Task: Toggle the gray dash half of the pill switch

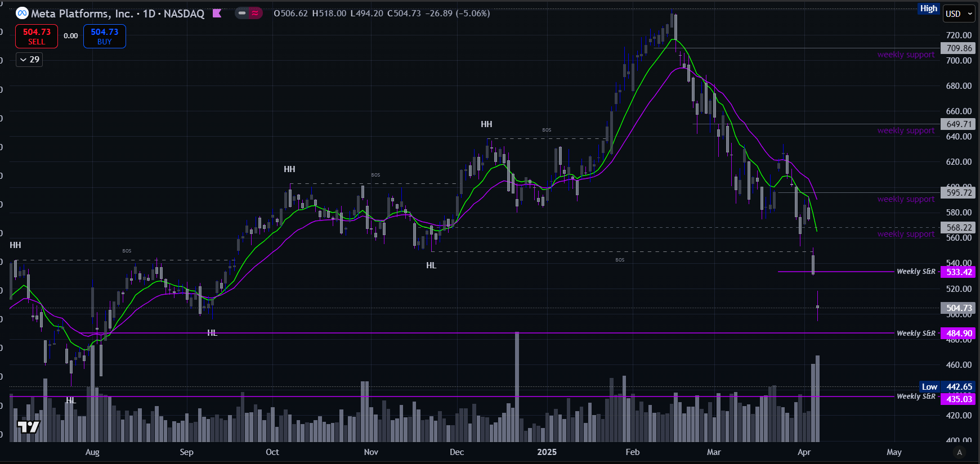Action: [242, 13]
